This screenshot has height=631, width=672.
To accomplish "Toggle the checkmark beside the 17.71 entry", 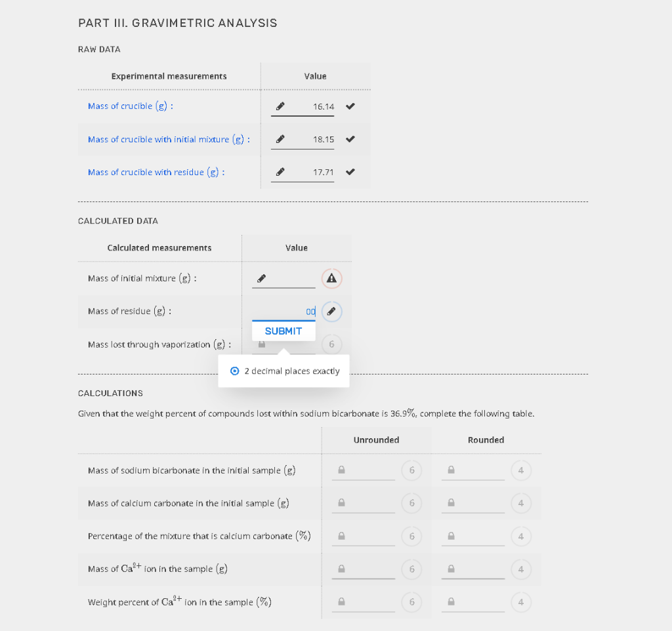I will click(350, 171).
